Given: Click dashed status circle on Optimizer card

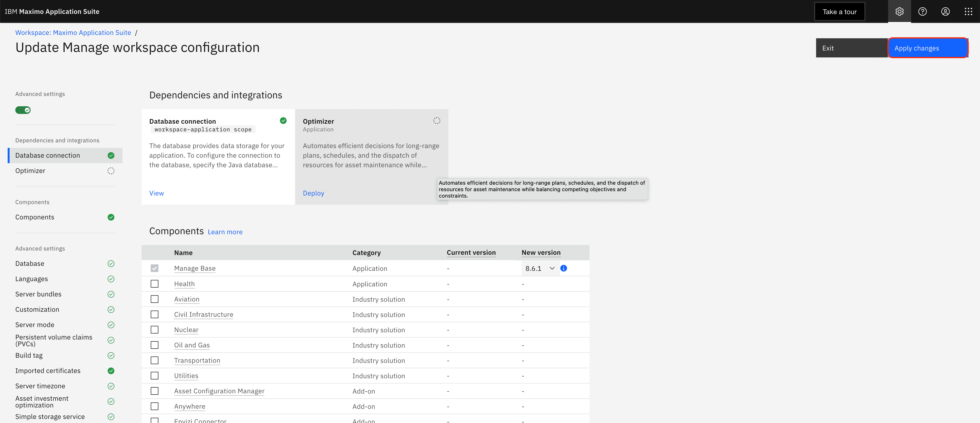Looking at the screenshot, I should 437,121.
